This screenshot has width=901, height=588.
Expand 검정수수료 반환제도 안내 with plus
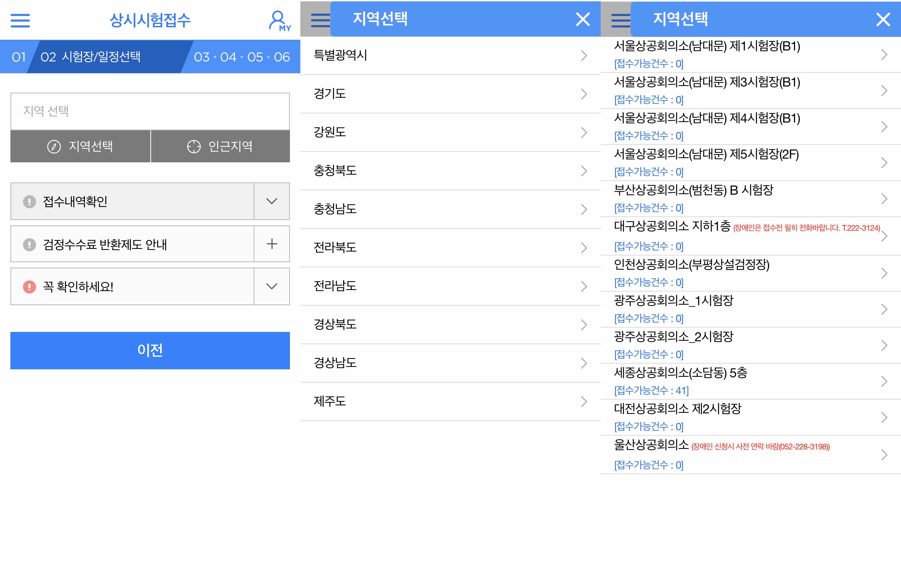click(x=272, y=244)
